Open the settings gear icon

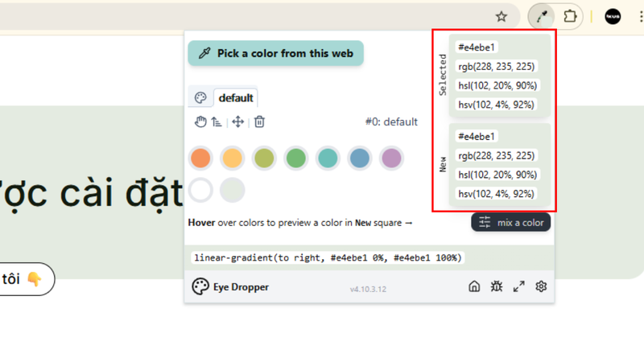click(x=541, y=286)
